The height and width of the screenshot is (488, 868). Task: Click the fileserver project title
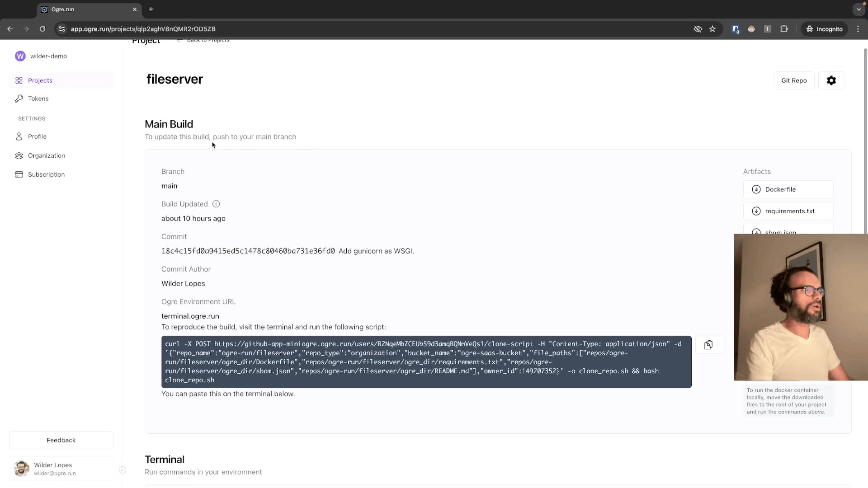(175, 79)
